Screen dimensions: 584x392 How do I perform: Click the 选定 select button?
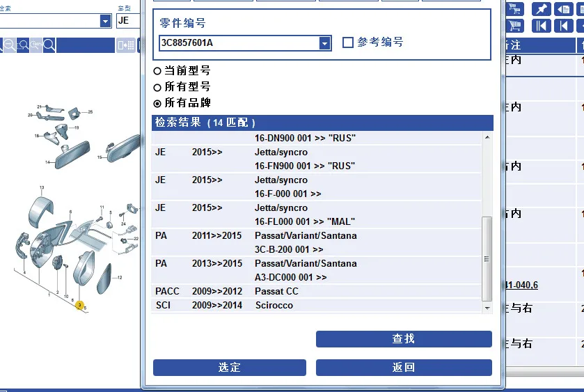230,368
